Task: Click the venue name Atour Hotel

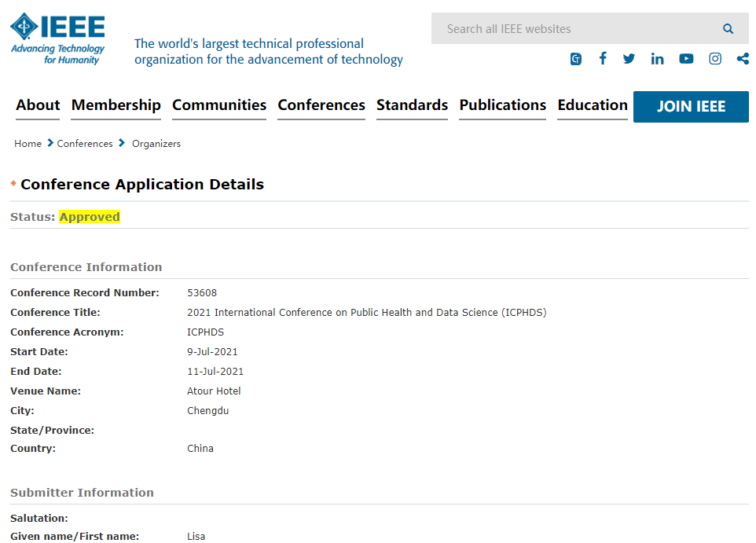Action: click(x=214, y=391)
